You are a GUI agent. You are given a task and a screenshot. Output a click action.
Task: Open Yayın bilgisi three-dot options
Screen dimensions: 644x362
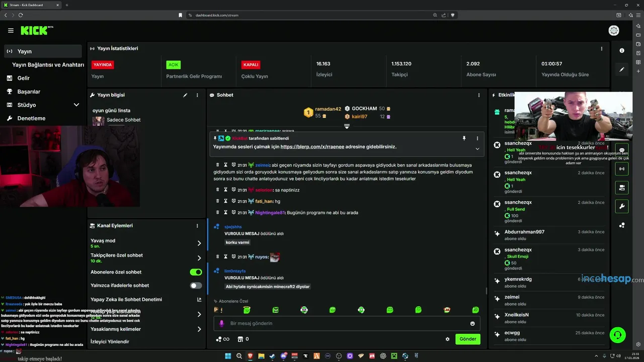[x=197, y=95]
